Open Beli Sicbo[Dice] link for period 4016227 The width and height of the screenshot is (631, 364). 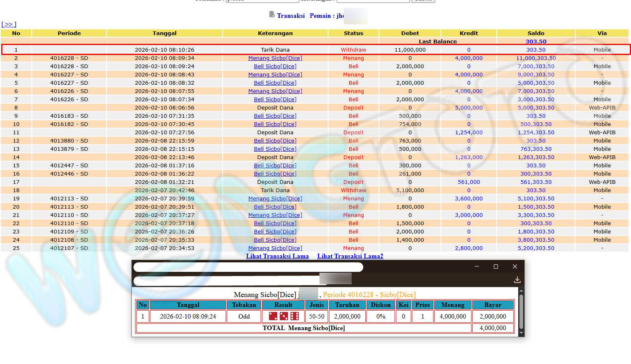click(x=275, y=83)
